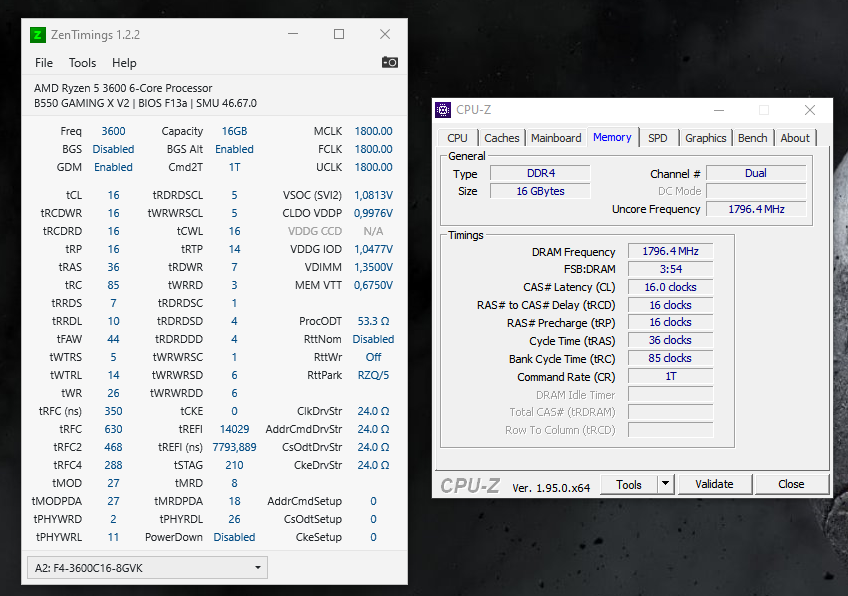The image size is (848, 596).
Task: Open the File menu in ZenTimings
Action: [x=44, y=63]
